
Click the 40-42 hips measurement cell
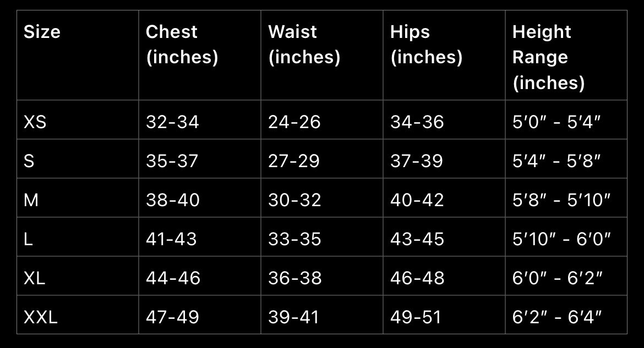pos(417,200)
